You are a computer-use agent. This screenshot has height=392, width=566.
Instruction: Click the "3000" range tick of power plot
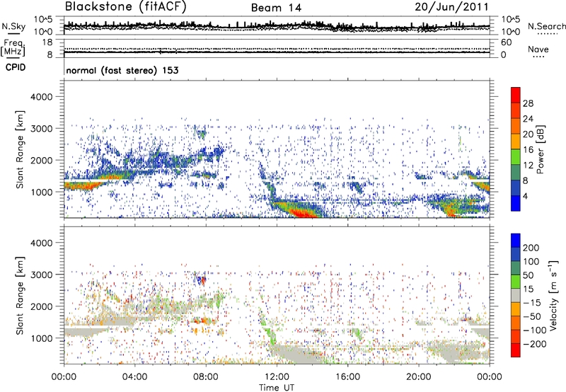point(41,129)
